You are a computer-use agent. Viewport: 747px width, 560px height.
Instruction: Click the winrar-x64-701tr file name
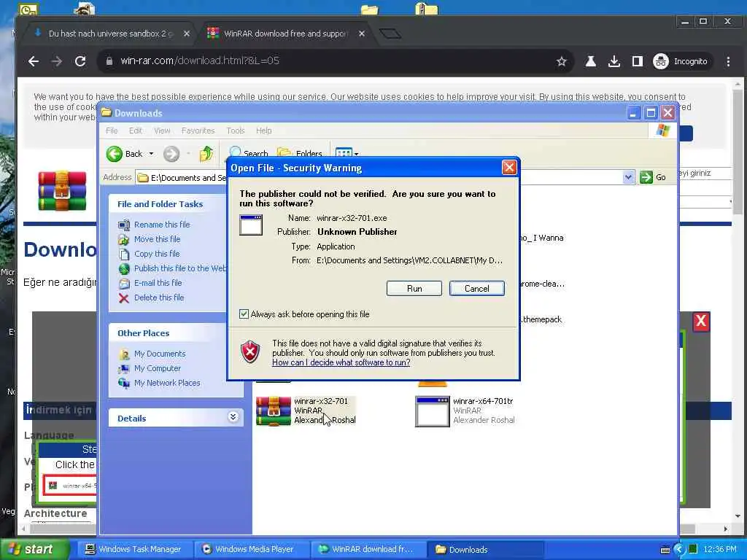[483, 401]
